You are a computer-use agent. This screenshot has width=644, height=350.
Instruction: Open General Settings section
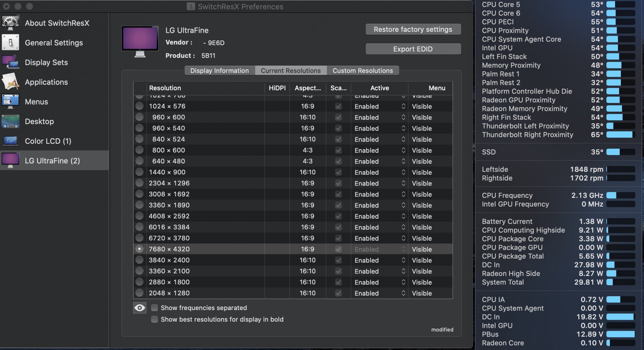click(55, 42)
